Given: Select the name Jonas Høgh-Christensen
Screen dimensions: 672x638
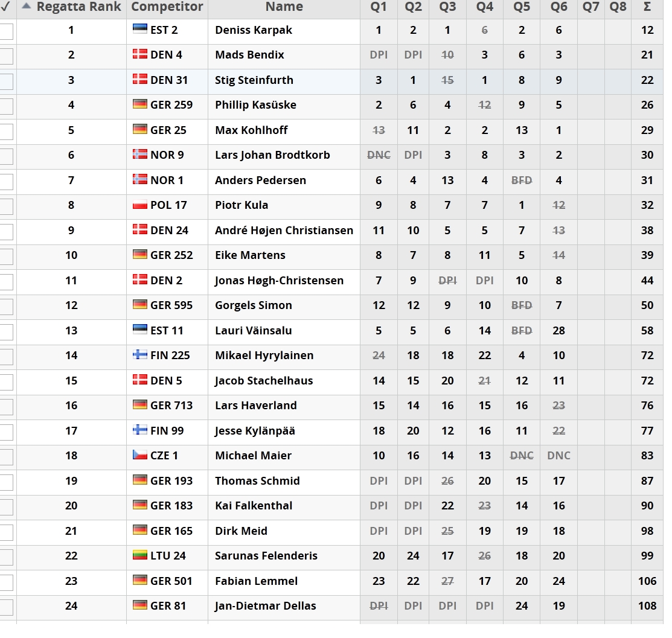Looking at the screenshot, I should tap(279, 281).
